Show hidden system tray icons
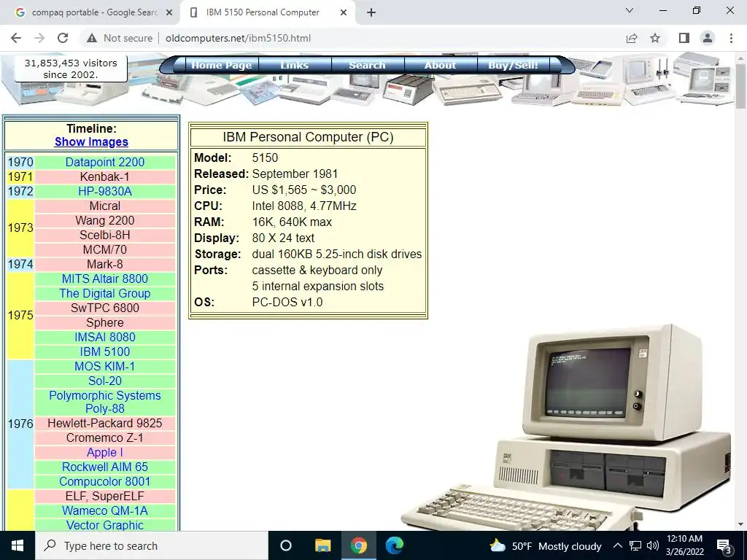The height and width of the screenshot is (560, 747). [x=617, y=545]
